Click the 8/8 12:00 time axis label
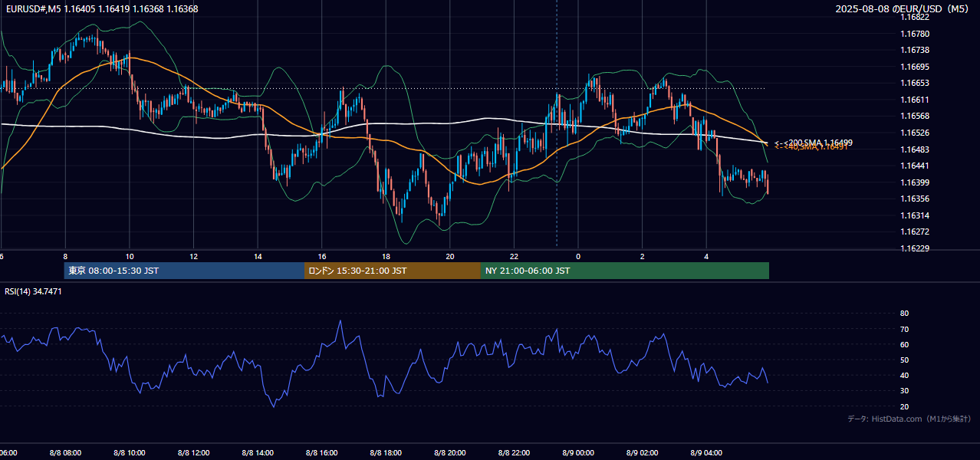This screenshot has height=460, width=980. 193,453
